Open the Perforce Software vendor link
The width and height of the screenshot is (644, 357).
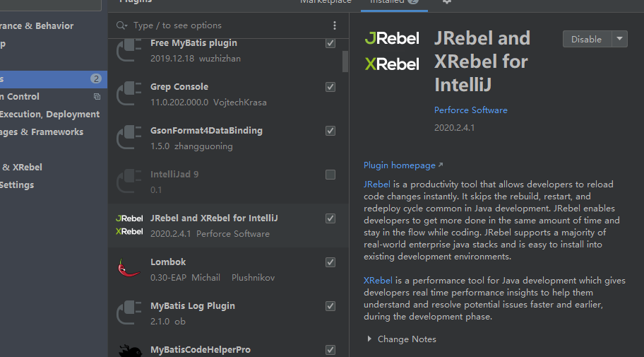[471, 110]
